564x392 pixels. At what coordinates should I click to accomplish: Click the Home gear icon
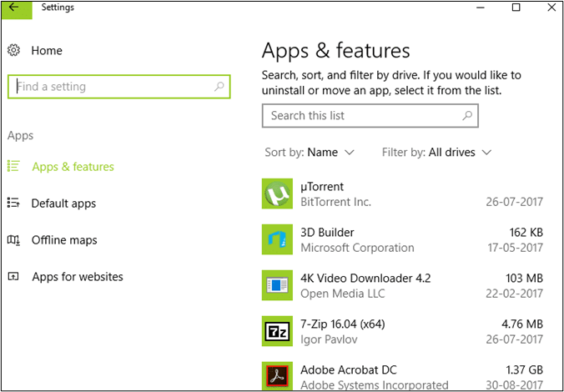tap(13, 51)
